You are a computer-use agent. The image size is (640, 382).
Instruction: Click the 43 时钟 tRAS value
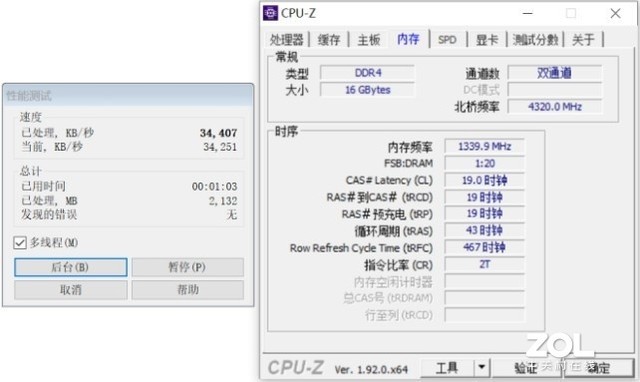tap(484, 231)
